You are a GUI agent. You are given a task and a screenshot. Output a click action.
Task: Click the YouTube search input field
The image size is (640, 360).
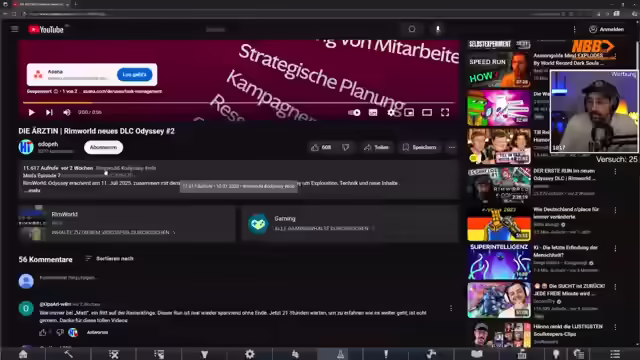[x=302, y=29]
